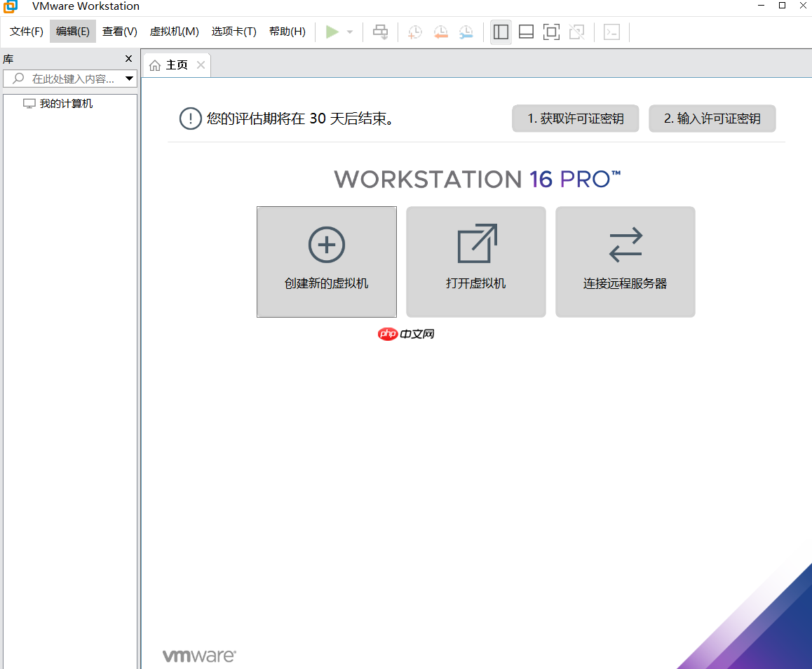Open the 帮助(H) menu
This screenshot has width=812, height=669.
pyautogui.click(x=287, y=32)
